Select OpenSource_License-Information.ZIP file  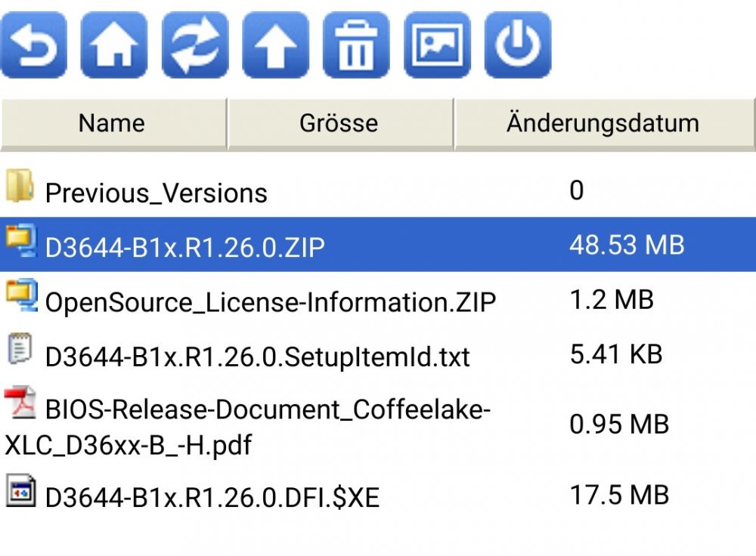[378, 300]
